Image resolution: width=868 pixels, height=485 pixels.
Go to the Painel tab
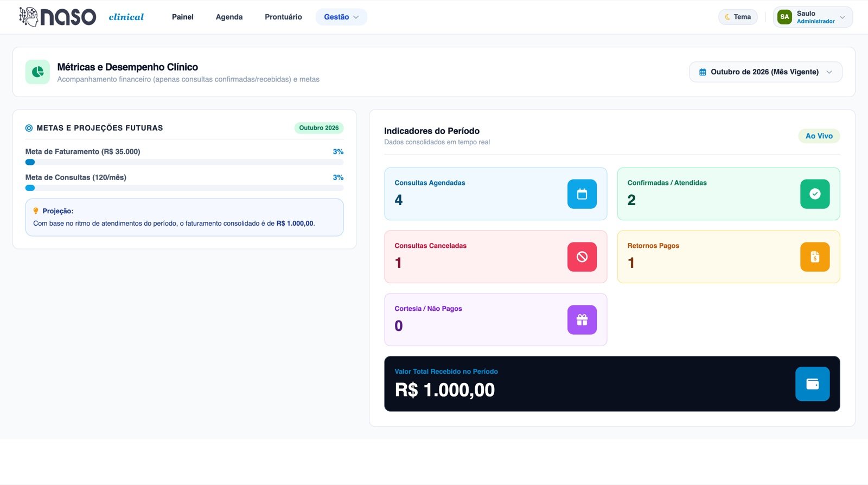click(x=183, y=17)
